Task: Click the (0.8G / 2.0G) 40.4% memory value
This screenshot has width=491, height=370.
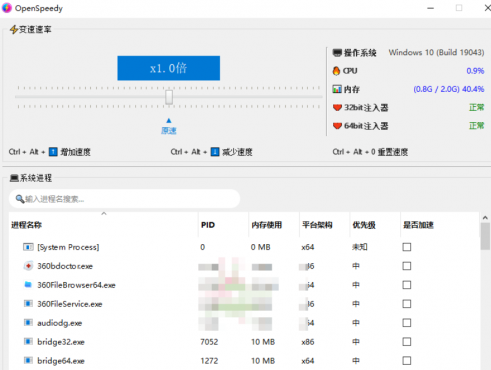Action: click(449, 89)
